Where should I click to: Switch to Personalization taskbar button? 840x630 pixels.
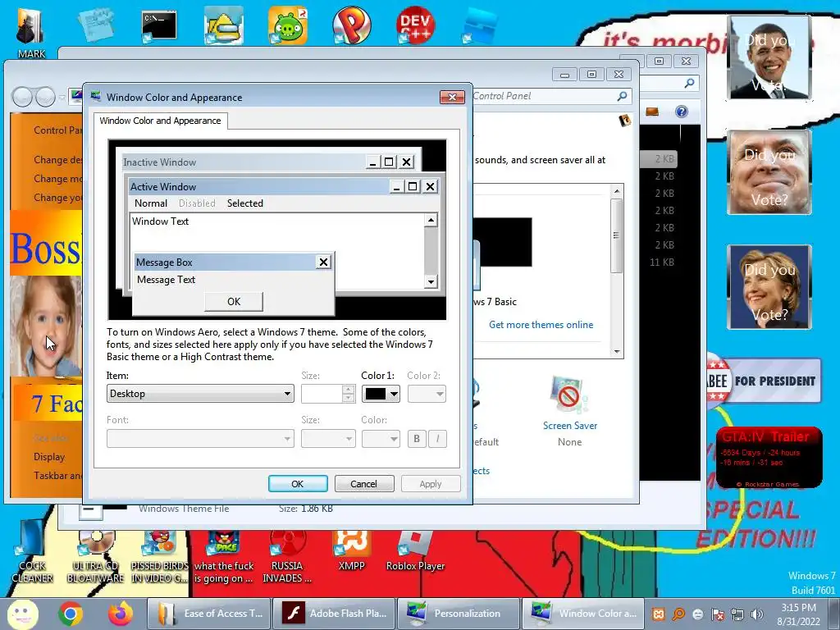click(x=459, y=614)
